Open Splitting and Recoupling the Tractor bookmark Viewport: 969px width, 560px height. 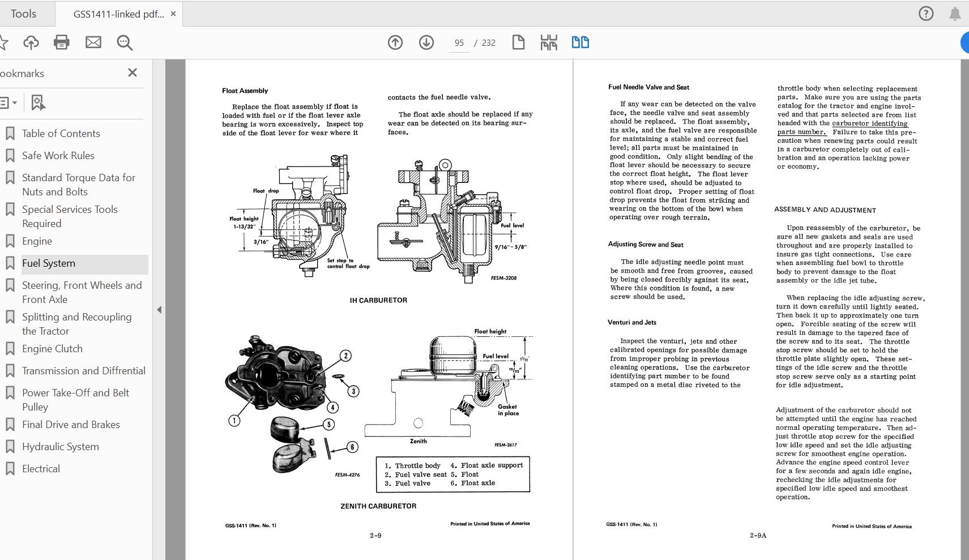(76, 324)
